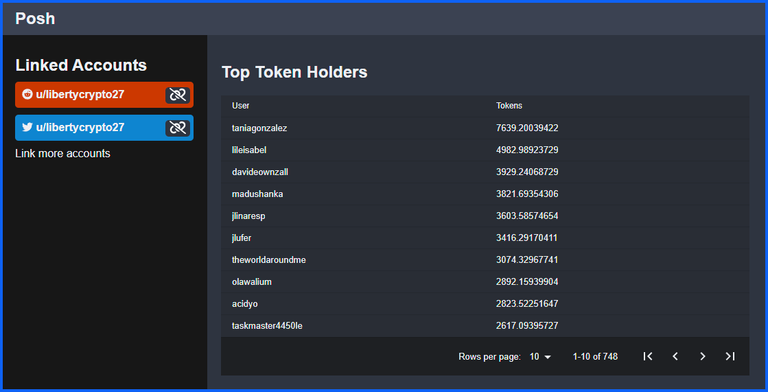Select the davideownzall user row
Image resolution: width=768 pixels, height=392 pixels.
(485, 172)
